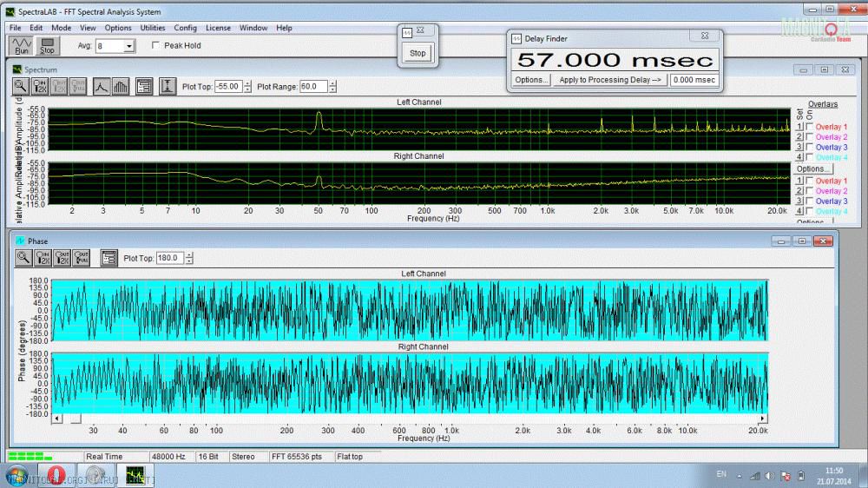Open the File menu
The height and width of the screenshot is (488, 868).
coord(15,28)
